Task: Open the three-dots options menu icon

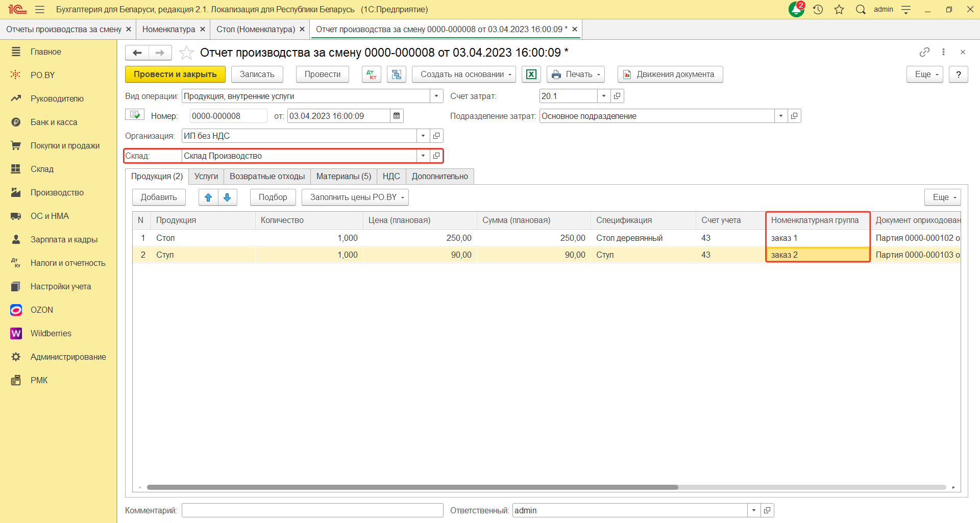Action: [943, 52]
